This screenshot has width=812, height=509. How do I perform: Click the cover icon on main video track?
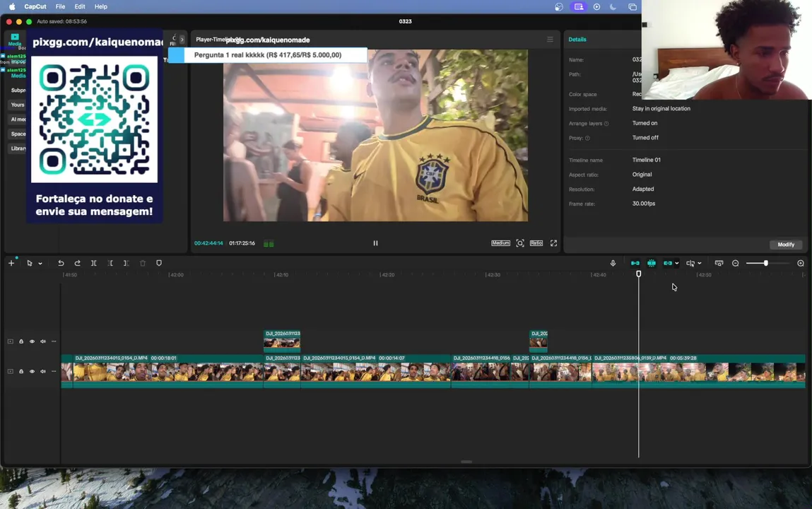click(x=11, y=371)
